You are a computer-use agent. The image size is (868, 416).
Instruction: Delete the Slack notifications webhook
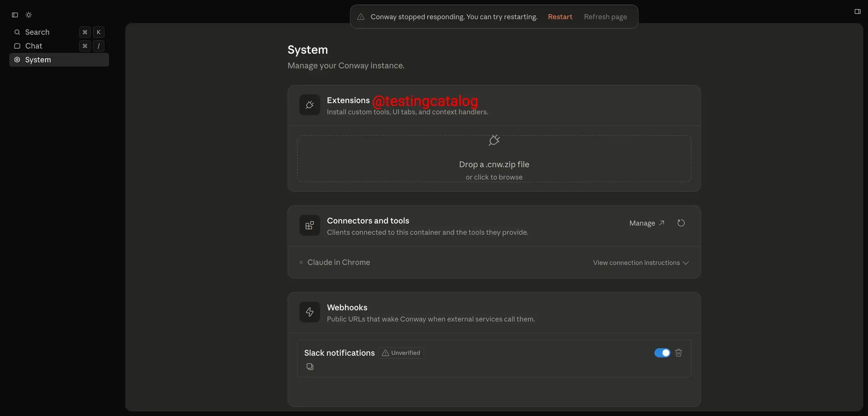678,353
